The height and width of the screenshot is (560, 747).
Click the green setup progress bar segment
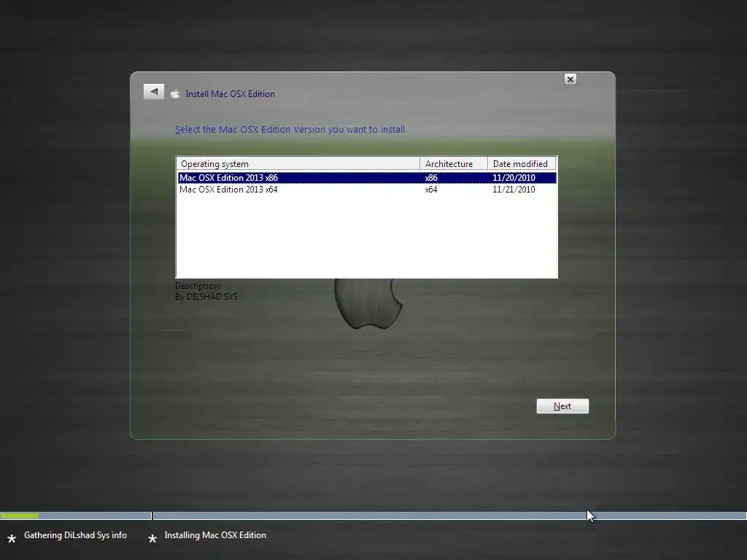click(x=20, y=516)
